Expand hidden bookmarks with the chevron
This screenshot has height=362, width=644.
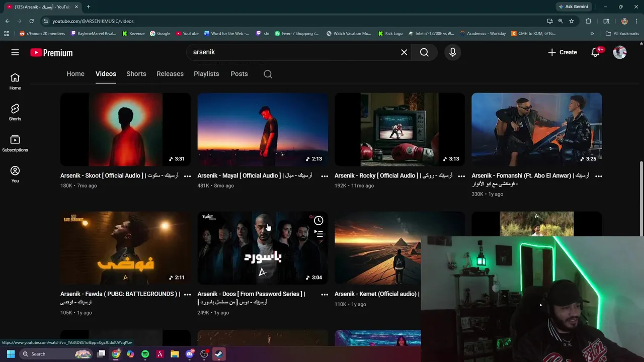click(x=592, y=34)
